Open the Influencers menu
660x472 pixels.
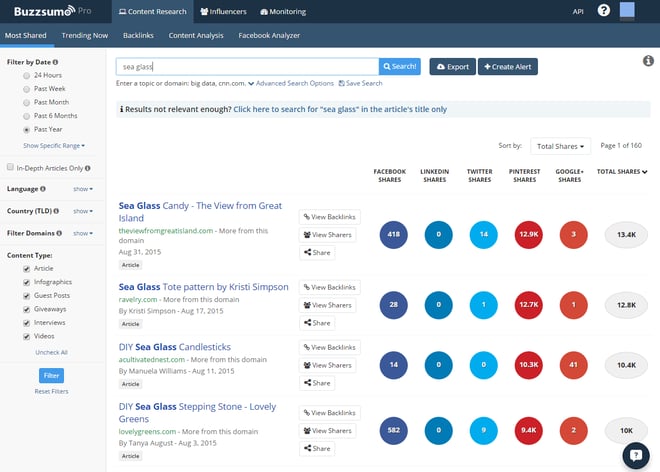point(223,11)
